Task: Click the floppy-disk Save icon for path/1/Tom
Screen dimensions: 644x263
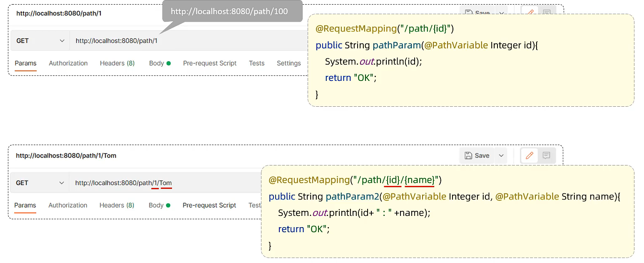Action: pyautogui.click(x=468, y=155)
